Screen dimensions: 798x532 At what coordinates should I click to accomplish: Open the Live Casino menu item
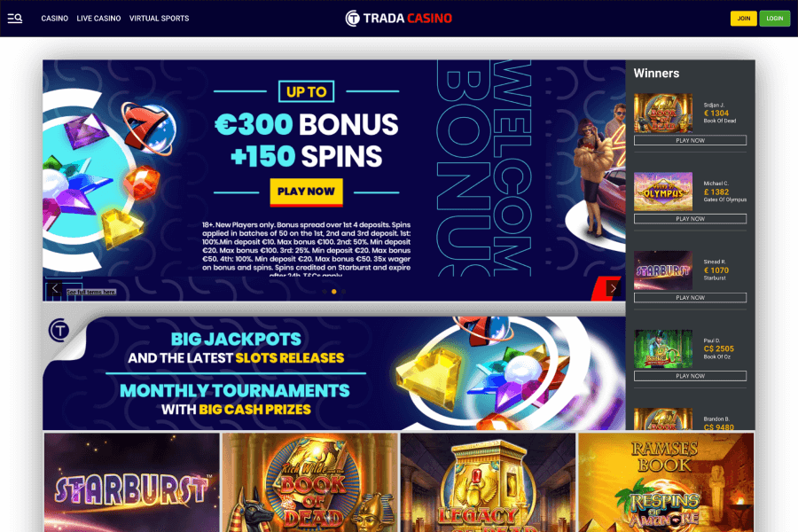98,19
